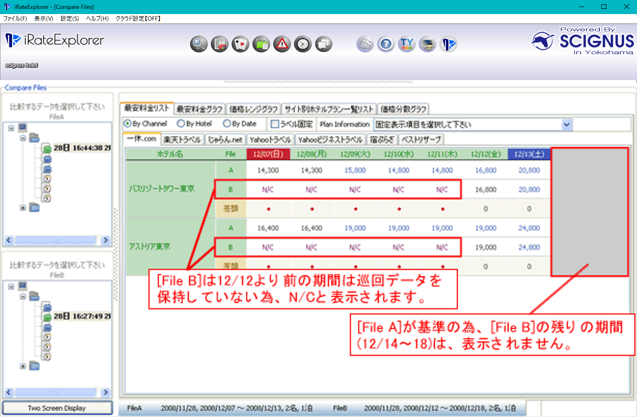Click the TY toolbar icon
637x417 pixels.
pyautogui.click(x=407, y=44)
